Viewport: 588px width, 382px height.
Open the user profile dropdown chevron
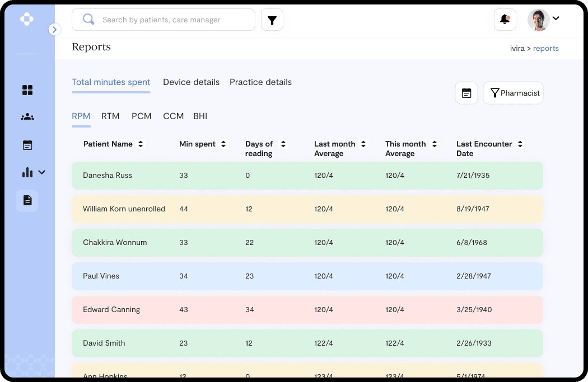(x=556, y=18)
